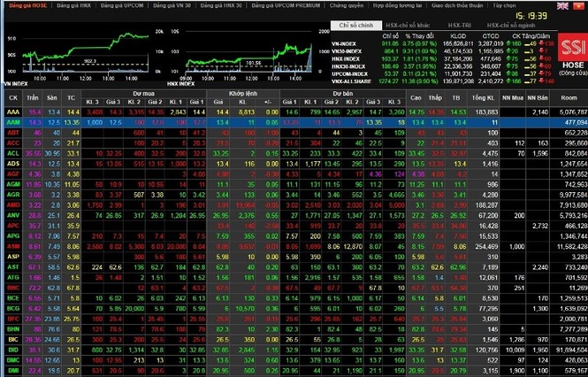Image resolution: width=588 pixels, height=377 pixels.
Task: Click the HNX-INDEX row label
Action: [x=346, y=59]
